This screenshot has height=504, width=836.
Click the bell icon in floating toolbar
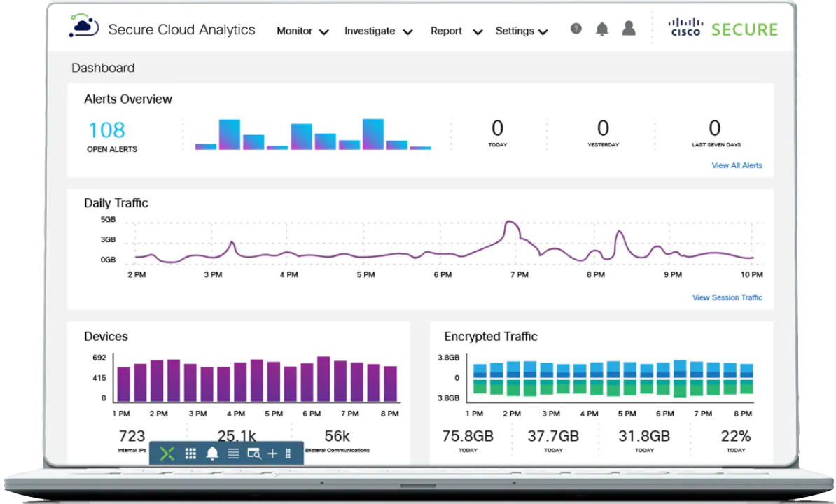[x=212, y=454]
